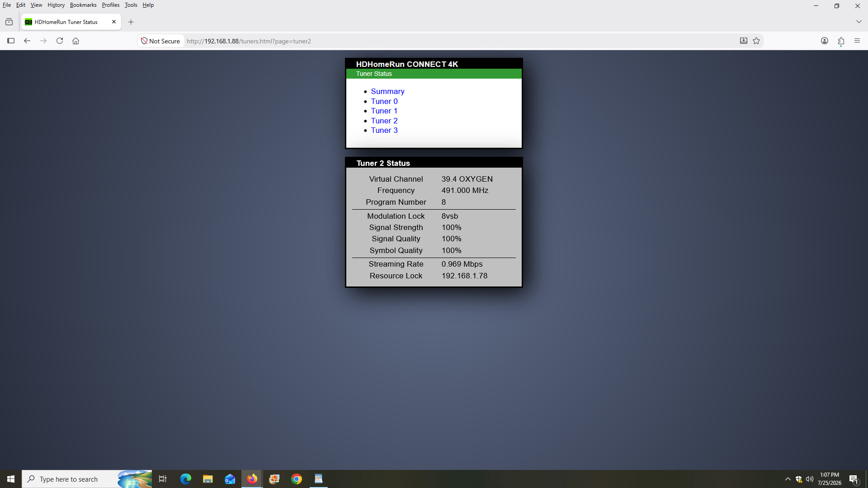Open the Firefox account icon
This screenshot has width=868, height=488.
coord(825,41)
